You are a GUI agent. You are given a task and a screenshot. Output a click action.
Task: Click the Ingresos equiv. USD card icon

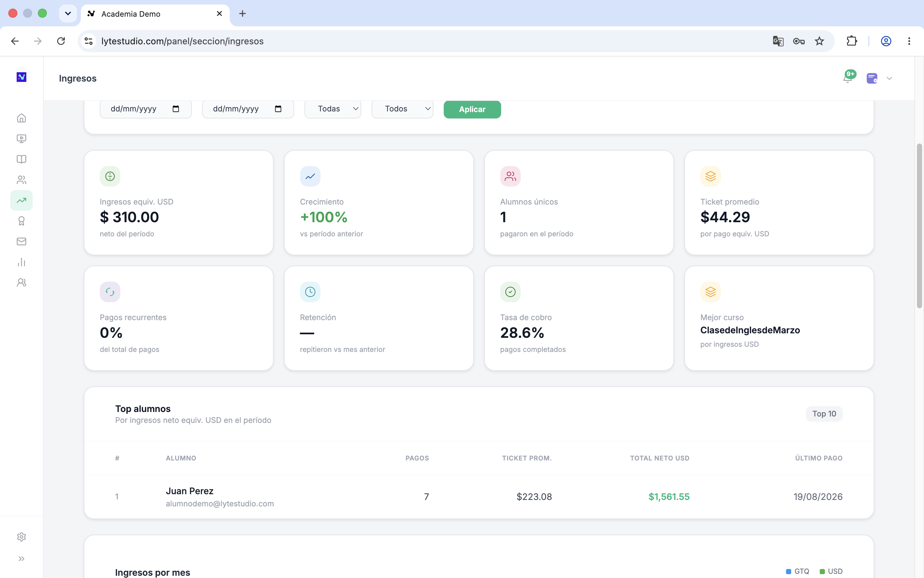pos(110,176)
